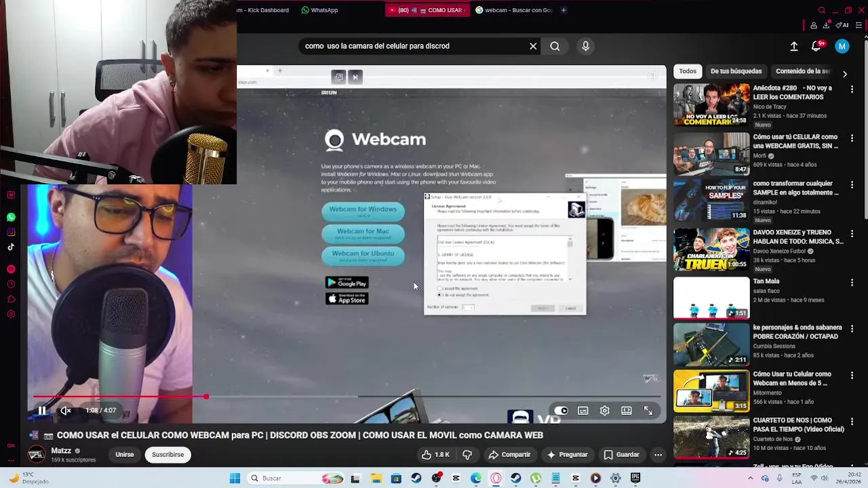Open the taskbar clock showing 20:42
This screenshot has height=488, width=868.
[848, 479]
